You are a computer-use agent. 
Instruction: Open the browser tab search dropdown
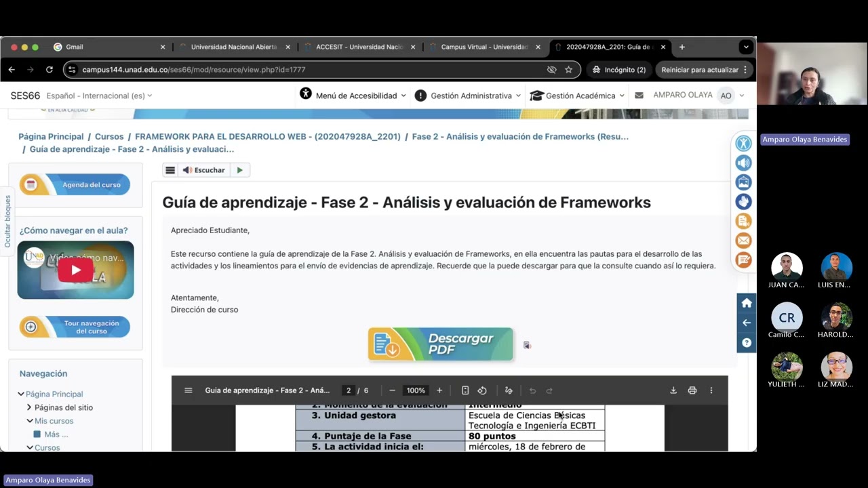(746, 47)
